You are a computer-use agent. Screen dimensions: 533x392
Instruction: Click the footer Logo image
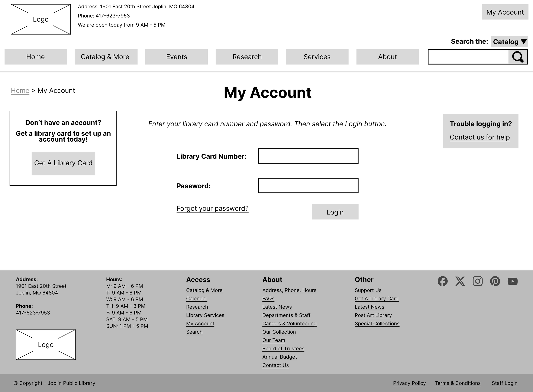[46, 344]
